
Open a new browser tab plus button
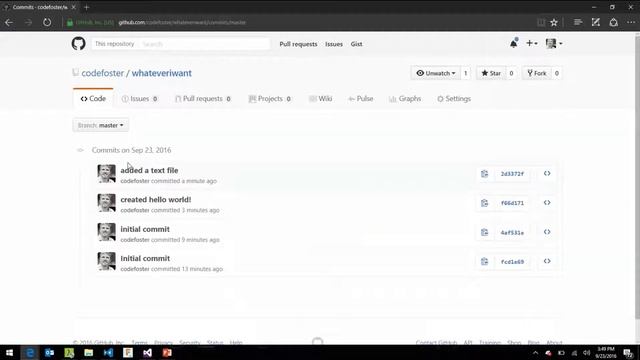coord(87,7)
